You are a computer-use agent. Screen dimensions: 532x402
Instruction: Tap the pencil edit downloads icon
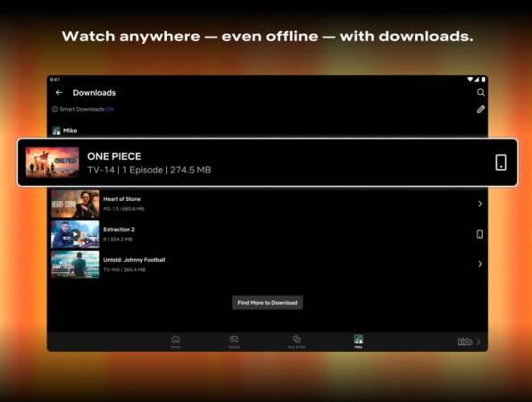tap(480, 109)
